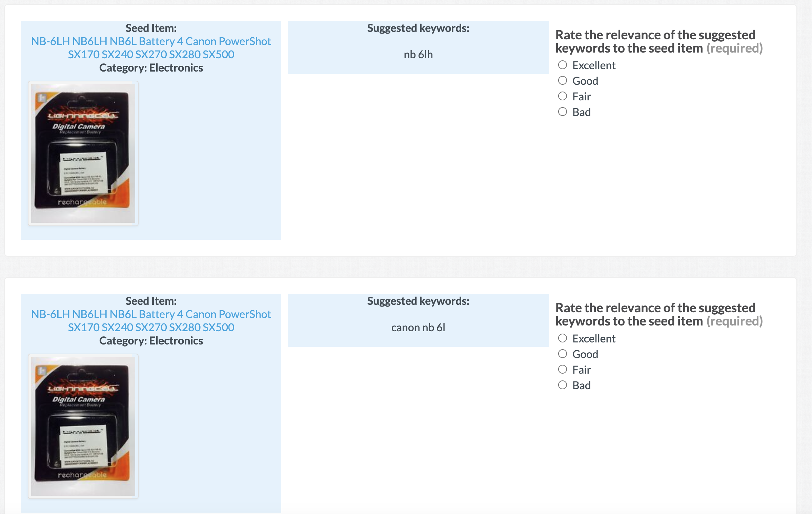Choose Fair rating for 'nb 6lh' keyword

click(563, 96)
